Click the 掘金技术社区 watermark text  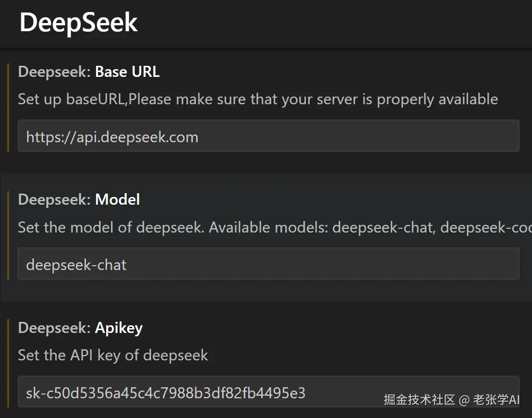point(419,400)
